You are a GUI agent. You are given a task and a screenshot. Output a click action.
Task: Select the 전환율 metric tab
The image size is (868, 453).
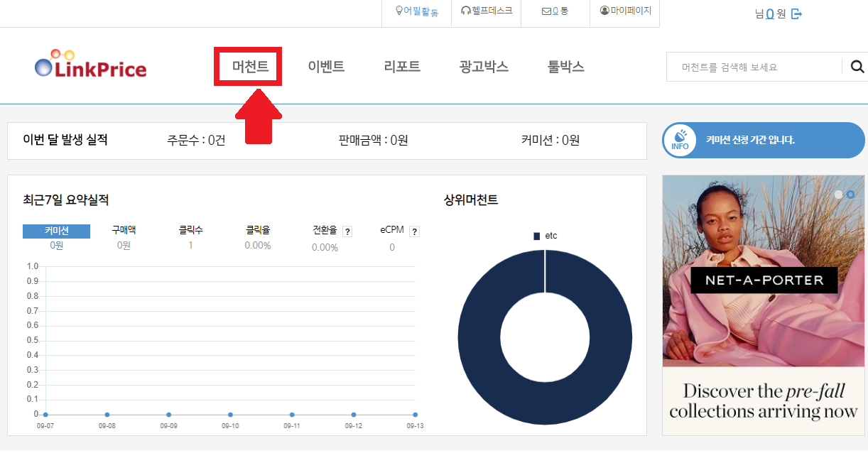pos(325,231)
